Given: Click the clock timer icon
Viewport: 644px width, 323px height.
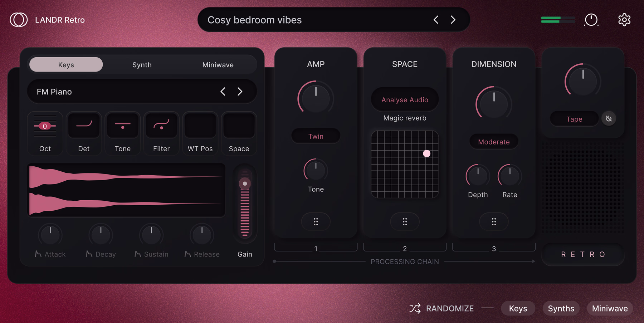Looking at the screenshot, I should pyautogui.click(x=591, y=20).
